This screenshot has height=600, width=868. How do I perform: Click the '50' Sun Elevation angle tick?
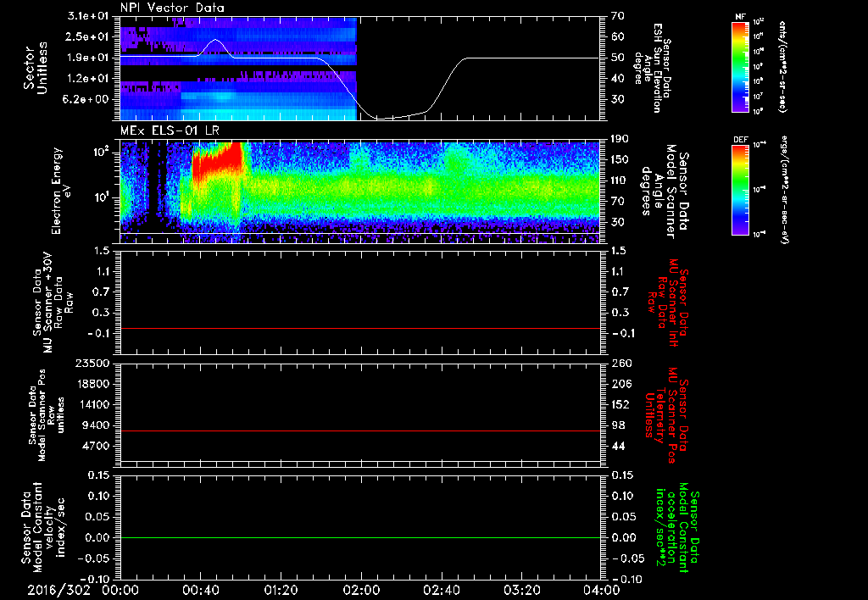(618, 58)
